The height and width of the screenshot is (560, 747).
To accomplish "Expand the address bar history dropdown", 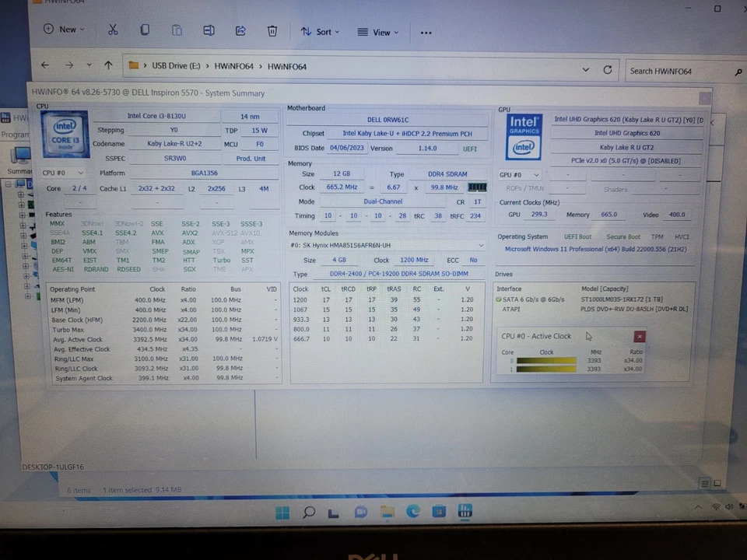I will tap(585, 69).
